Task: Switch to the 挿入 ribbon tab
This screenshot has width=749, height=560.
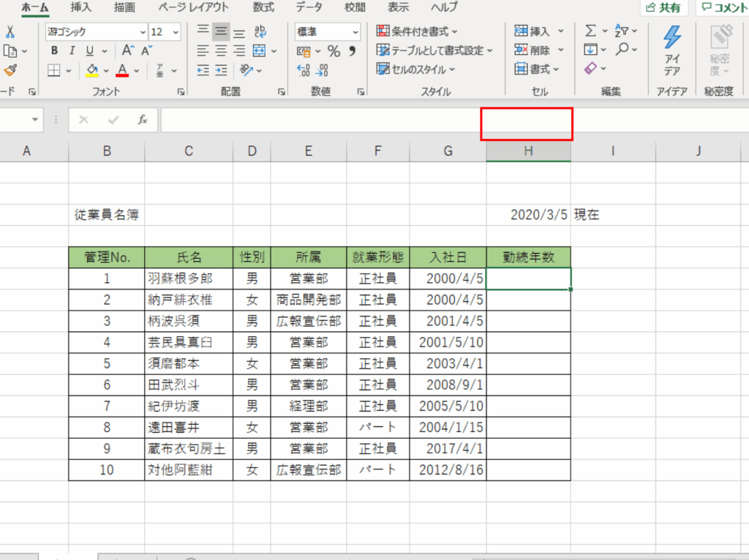Action: pyautogui.click(x=81, y=7)
